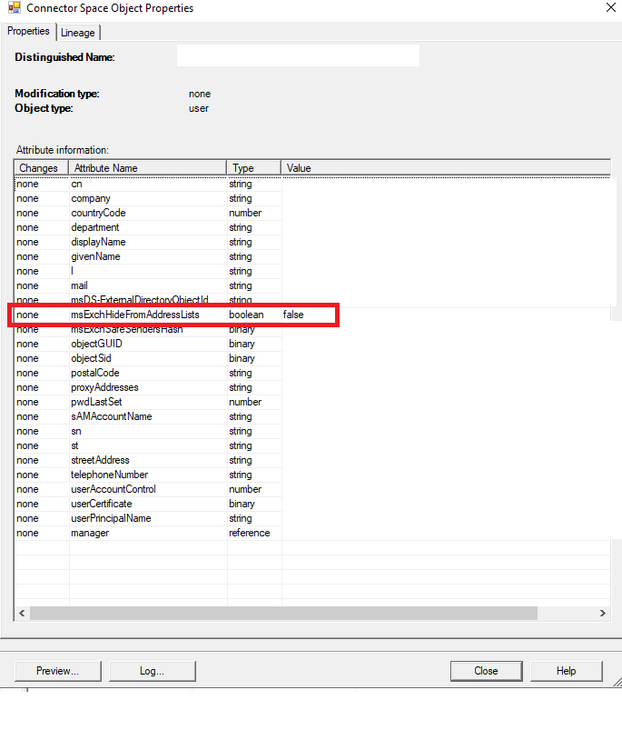Sort by the Attribute Name column header
This screenshot has width=622, height=750.
146,168
